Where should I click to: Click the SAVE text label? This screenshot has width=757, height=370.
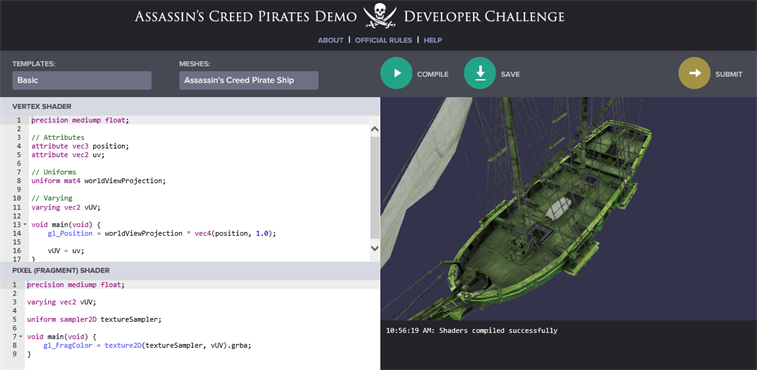click(x=510, y=74)
